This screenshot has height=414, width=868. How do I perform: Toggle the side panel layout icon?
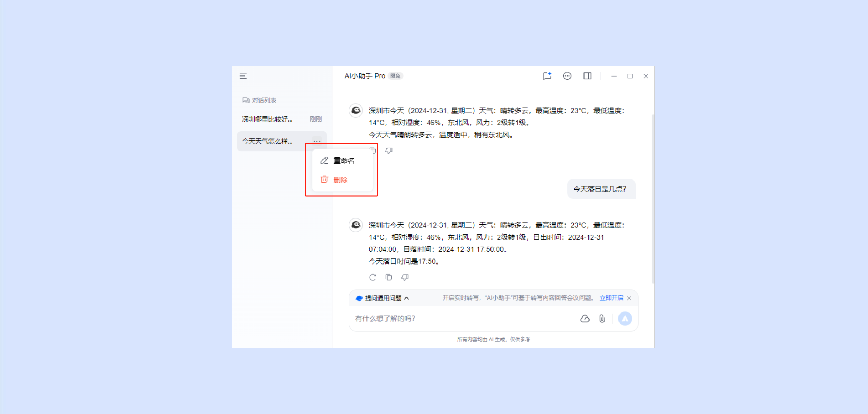tap(587, 76)
